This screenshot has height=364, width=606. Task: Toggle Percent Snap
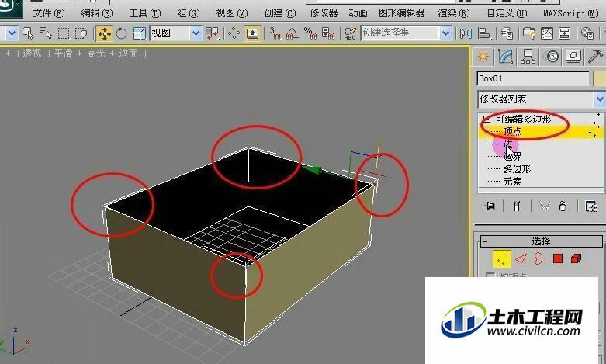pyautogui.click(x=310, y=33)
